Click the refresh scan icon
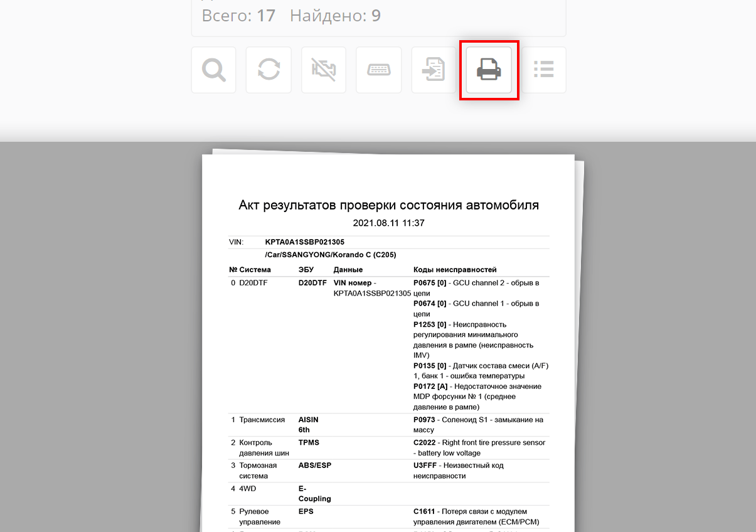756x532 pixels. coord(269,70)
